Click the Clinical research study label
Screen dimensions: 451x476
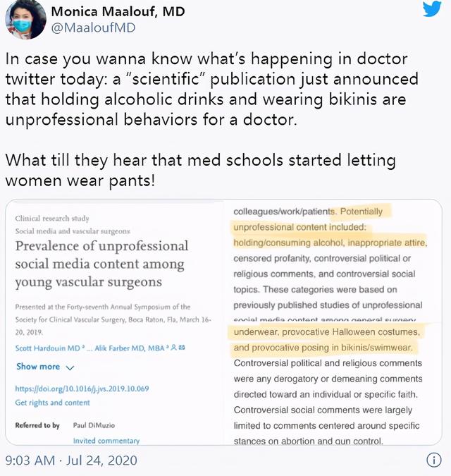[52, 219]
